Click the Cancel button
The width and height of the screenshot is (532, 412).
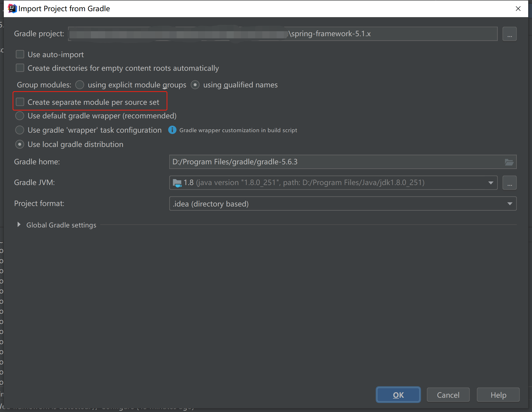click(448, 395)
